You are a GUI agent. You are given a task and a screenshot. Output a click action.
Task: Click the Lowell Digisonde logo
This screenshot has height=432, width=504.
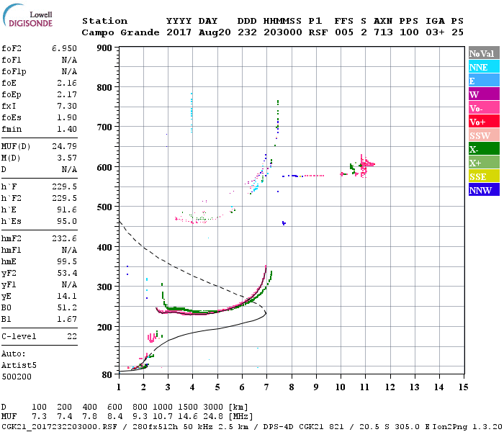(x=27, y=16)
